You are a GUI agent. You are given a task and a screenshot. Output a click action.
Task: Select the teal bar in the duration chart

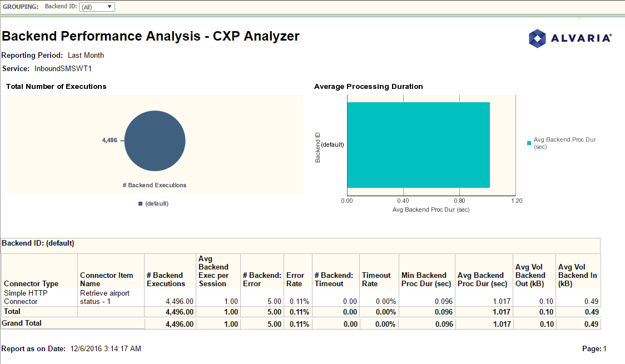click(418, 143)
